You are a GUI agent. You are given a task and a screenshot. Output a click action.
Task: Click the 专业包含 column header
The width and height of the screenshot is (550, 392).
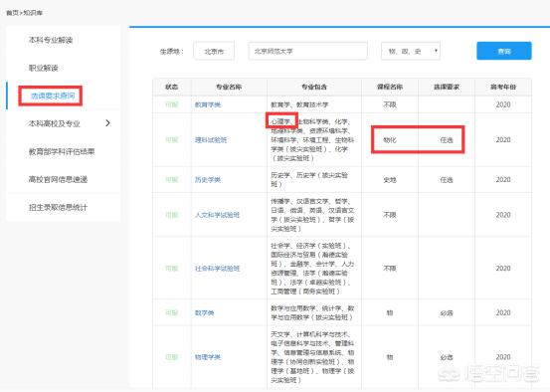(x=314, y=87)
